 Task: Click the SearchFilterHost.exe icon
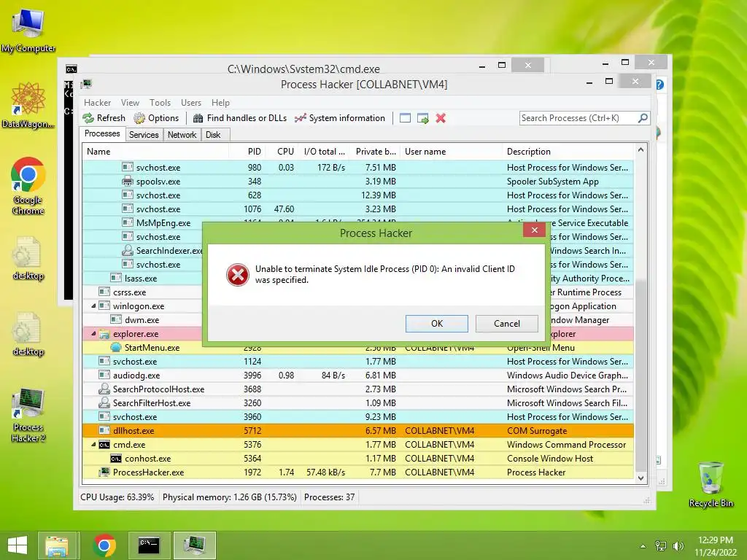(104, 402)
